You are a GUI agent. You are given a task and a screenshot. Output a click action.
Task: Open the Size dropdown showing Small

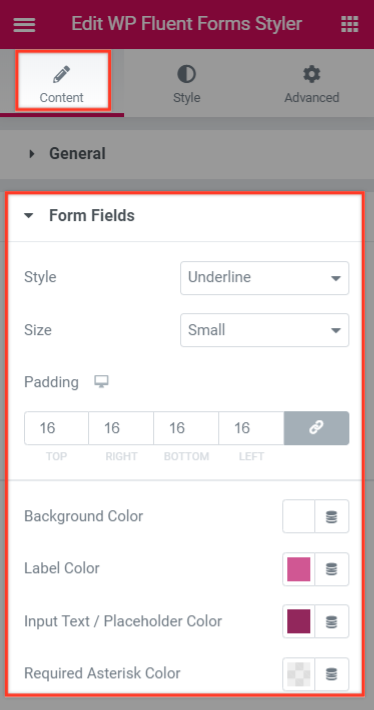click(264, 330)
